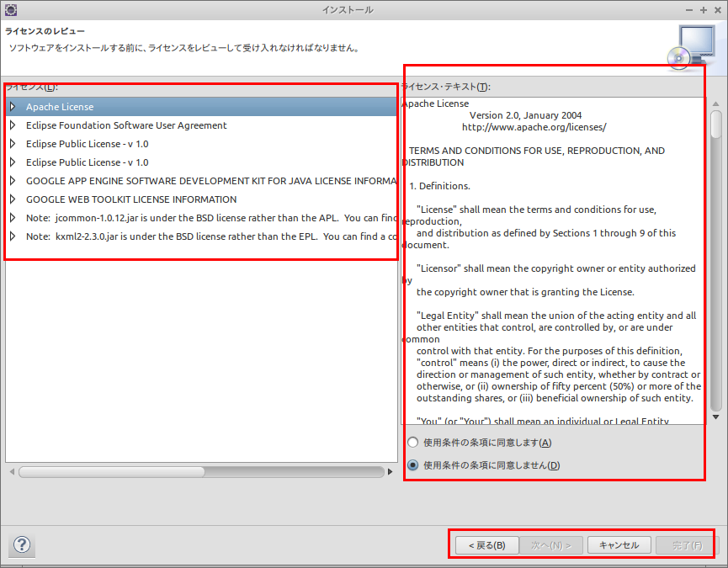The image size is (728, 568).
Task: Minimize the インストール dialog window
Action: tap(689, 10)
